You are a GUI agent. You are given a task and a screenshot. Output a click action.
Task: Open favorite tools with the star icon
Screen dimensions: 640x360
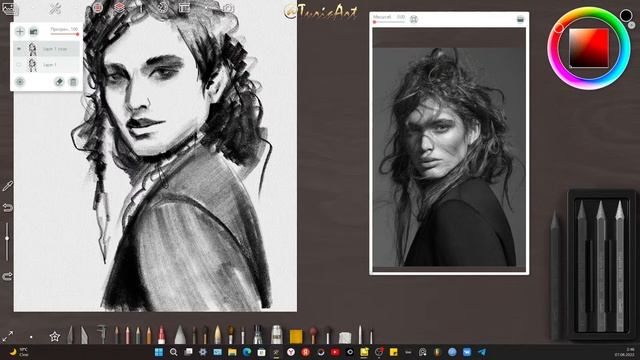(55, 337)
